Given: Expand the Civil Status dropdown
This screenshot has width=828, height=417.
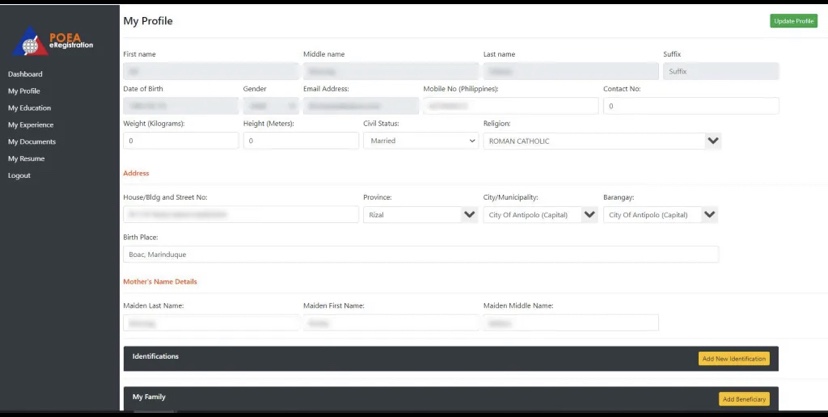Looking at the screenshot, I should 420,141.
